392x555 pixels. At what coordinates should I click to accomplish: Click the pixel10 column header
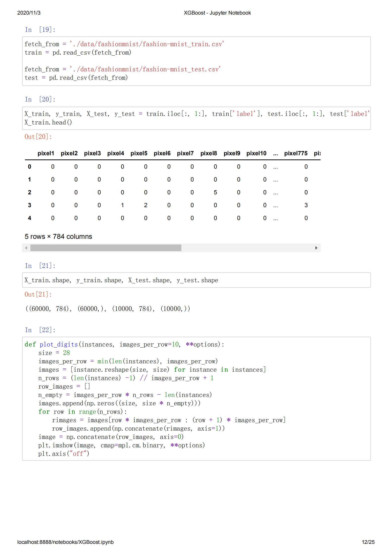pyautogui.click(x=256, y=153)
